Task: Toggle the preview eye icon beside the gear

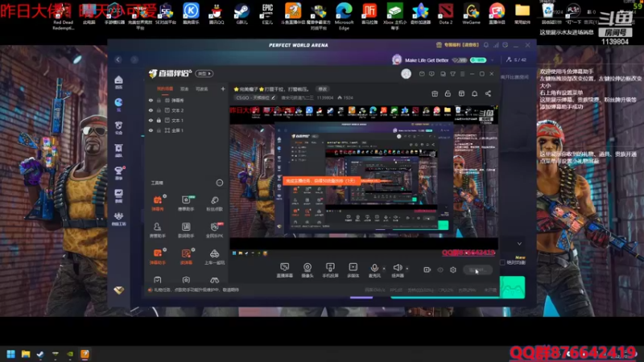Action: click(x=440, y=269)
